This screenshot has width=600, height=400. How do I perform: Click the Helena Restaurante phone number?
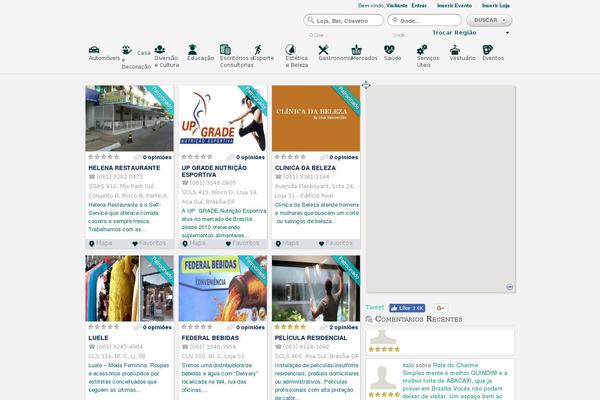[x=119, y=177]
